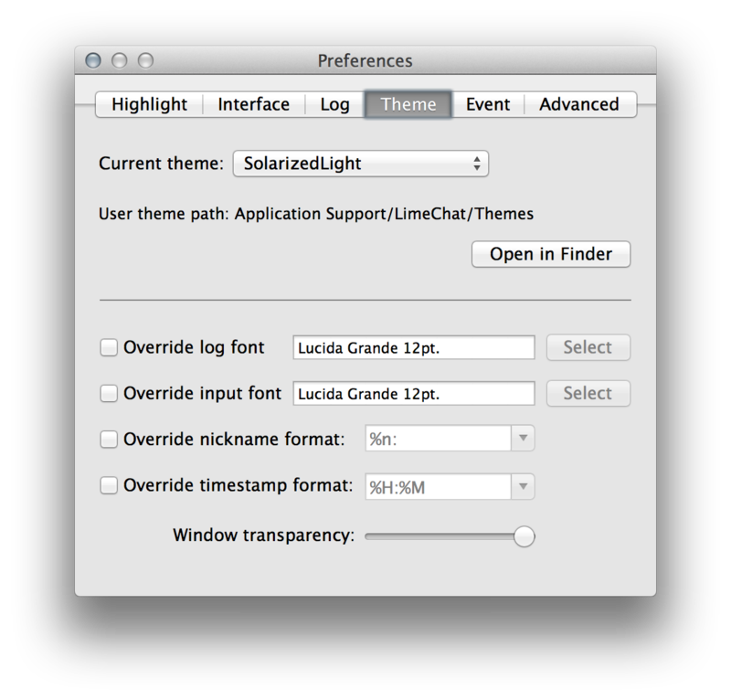Enable Override input font checkbox
The image size is (731, 700).
[x=109, y=393]
